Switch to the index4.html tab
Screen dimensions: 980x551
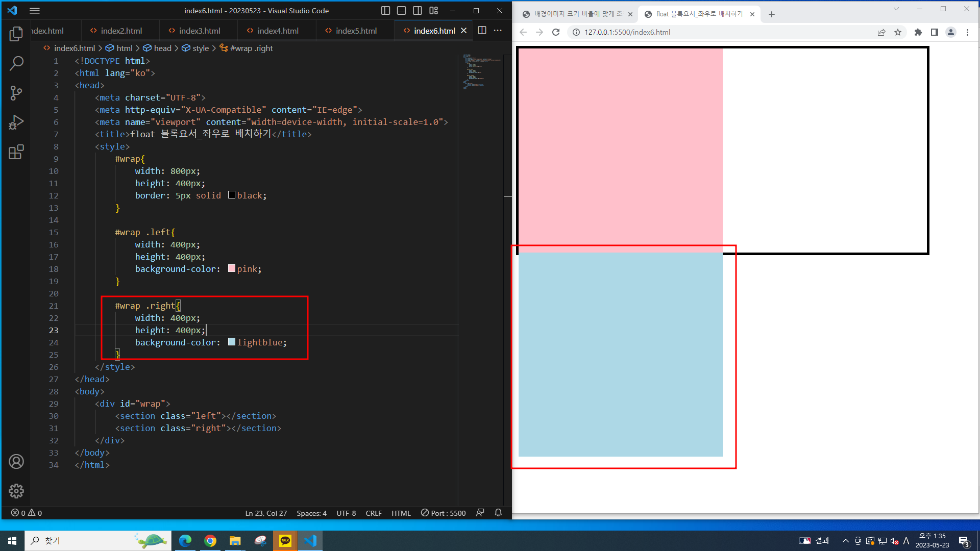(x=277, y=31)
